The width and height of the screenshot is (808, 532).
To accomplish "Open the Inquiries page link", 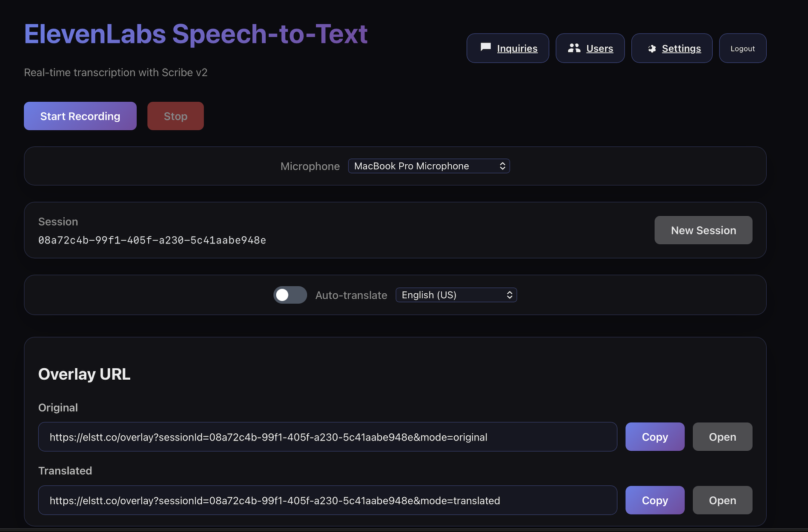I will (517, 49).
